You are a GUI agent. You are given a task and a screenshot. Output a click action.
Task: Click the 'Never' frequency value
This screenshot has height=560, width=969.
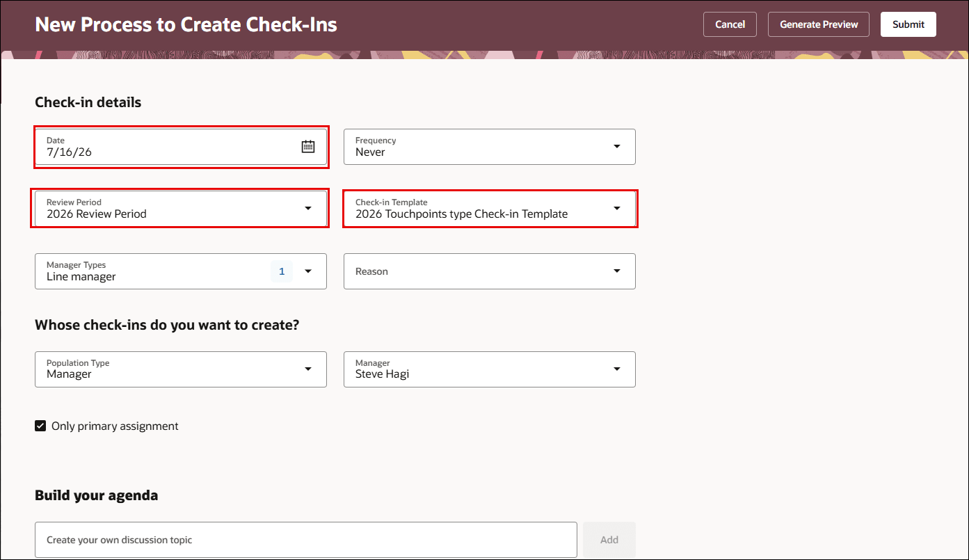coord(370,152)
